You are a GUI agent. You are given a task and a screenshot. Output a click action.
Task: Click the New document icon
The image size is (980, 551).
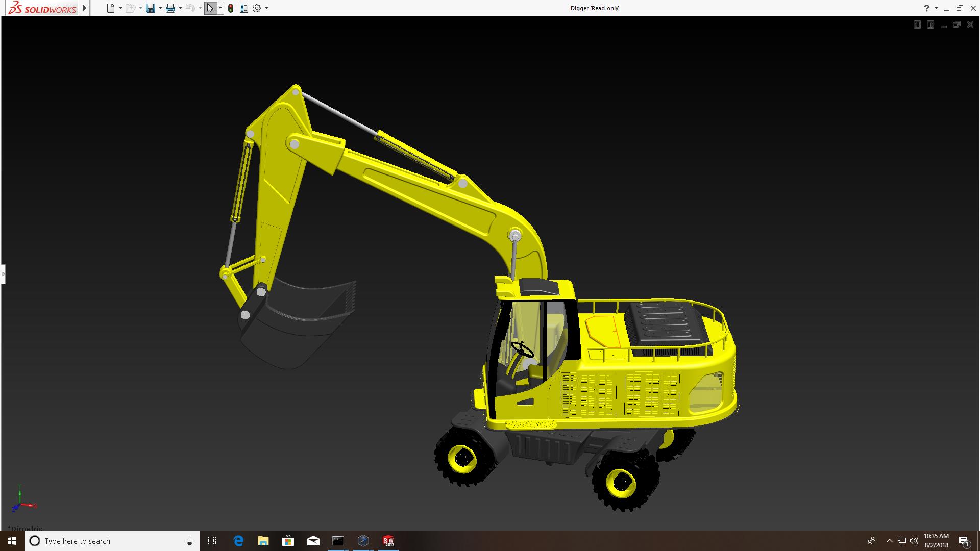[111, 8]
